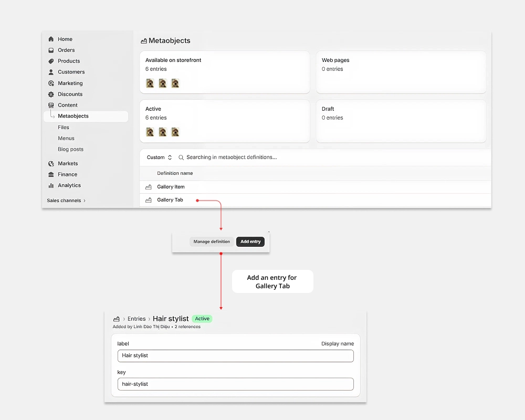The width and height of the screenshot is (525, 420).
Task: Click the search magnifier icon
Action: coord(181,157)
